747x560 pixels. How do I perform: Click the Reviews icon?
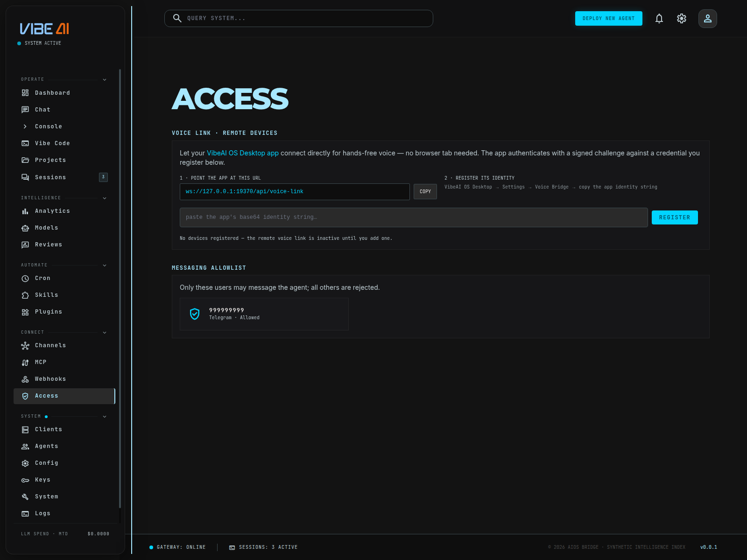pos(25,245)
